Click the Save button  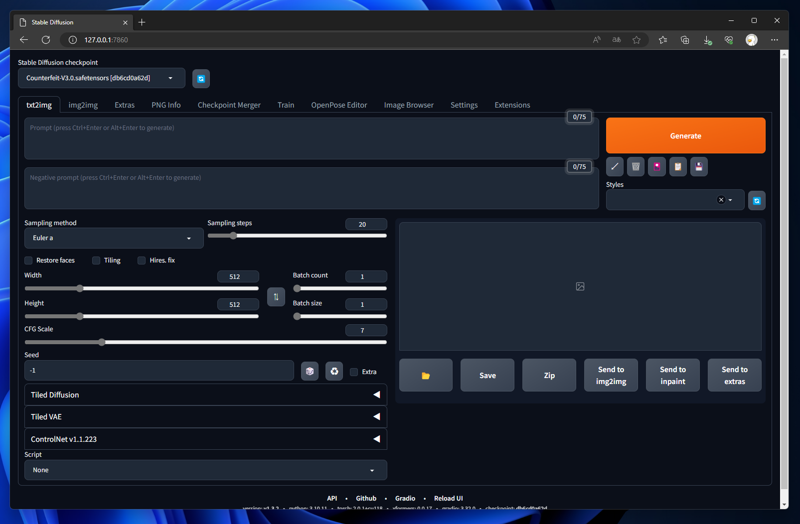click(487, 376)
